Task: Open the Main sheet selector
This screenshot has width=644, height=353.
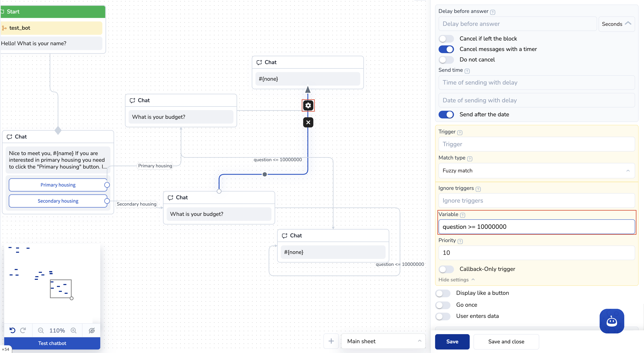Action: coord(383,341)
